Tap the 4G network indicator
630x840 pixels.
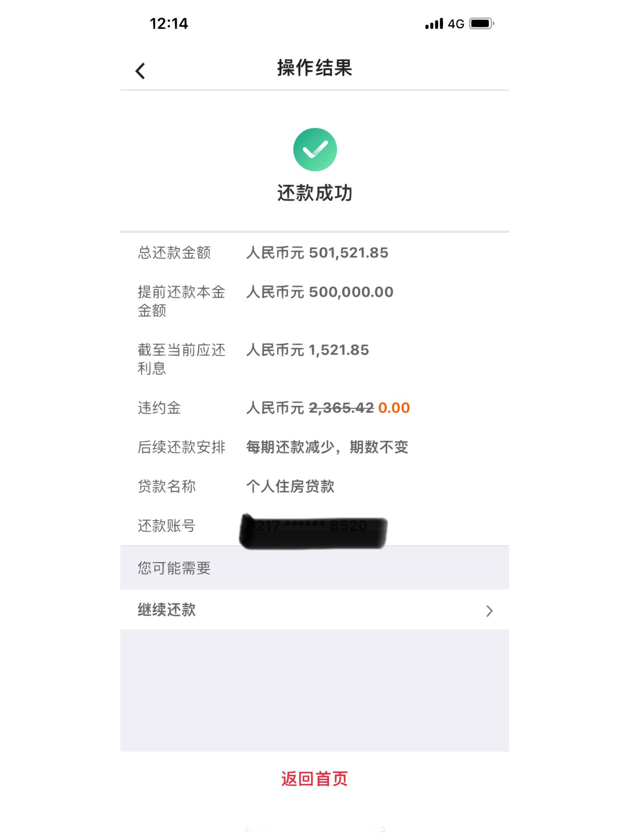(455, 24)
